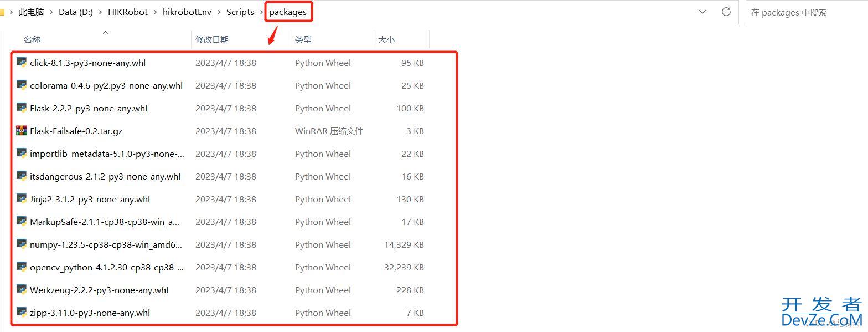
Task: Select colorama-0.4.6-py2.py3-none-any.whl file name
Action: pos(106,85)
